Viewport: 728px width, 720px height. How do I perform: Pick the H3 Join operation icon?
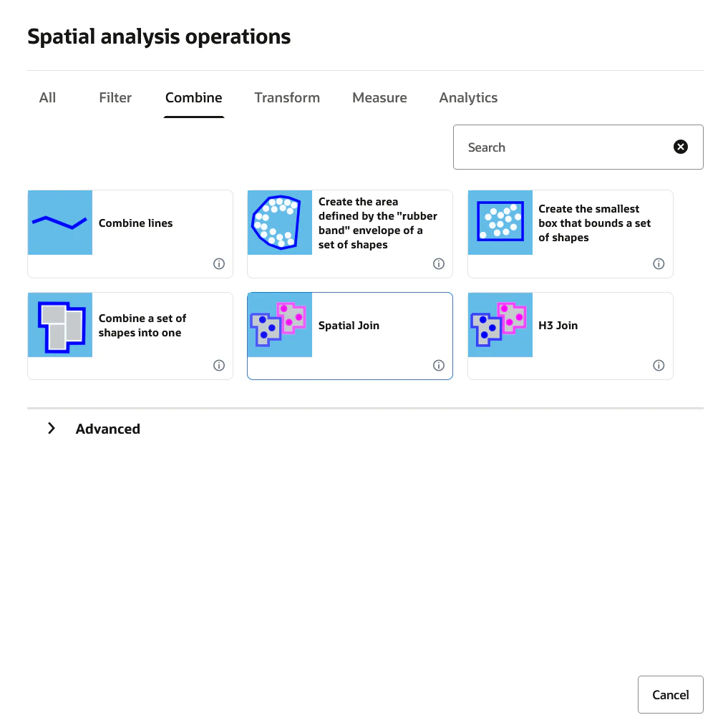[500, 325]
